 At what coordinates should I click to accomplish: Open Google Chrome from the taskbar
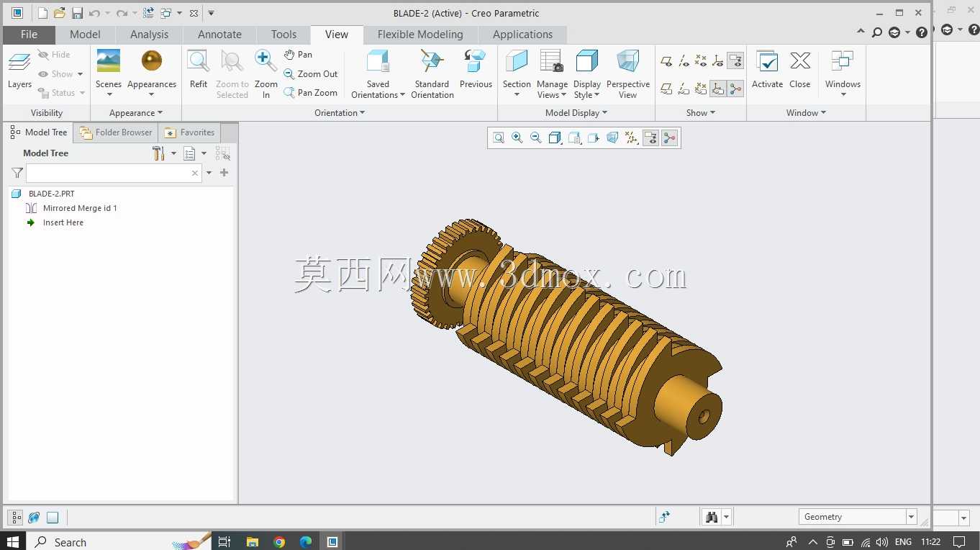[279, 542]
